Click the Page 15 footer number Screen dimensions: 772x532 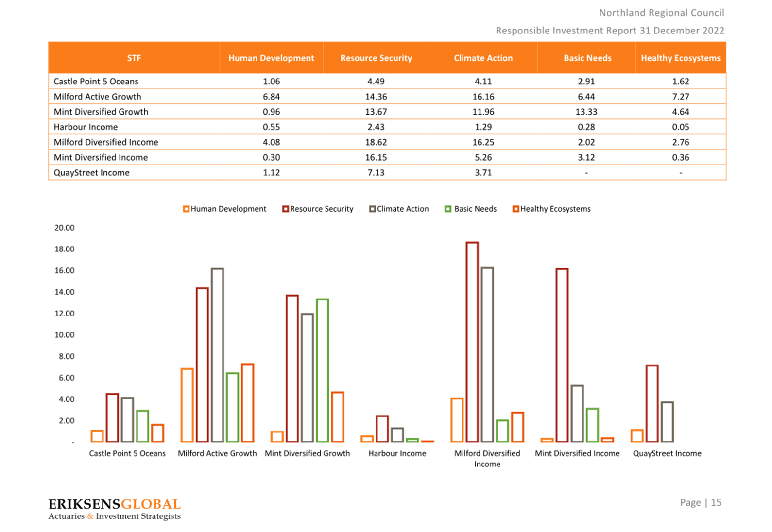(x=701, y=503)
